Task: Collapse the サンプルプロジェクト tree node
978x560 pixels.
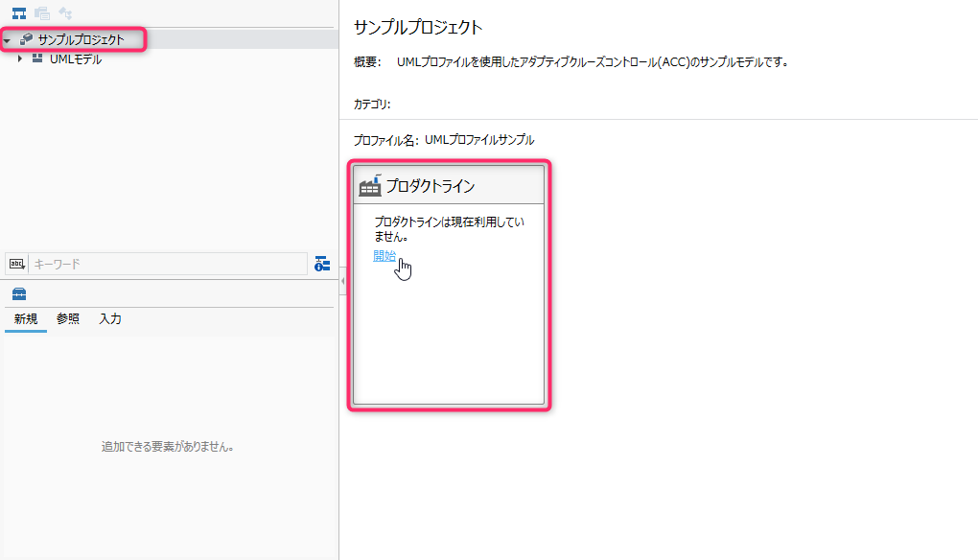Action: 8,40
